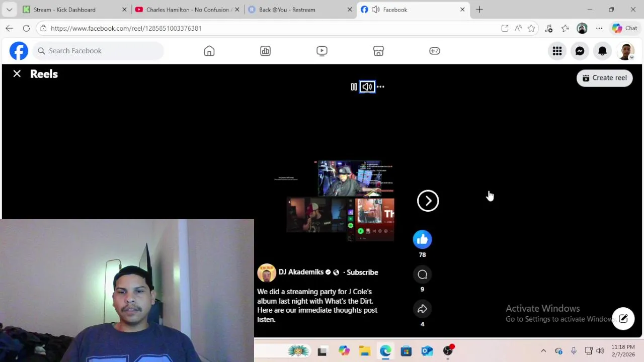Click the Create reel button
644x362 pixels.
605,78
